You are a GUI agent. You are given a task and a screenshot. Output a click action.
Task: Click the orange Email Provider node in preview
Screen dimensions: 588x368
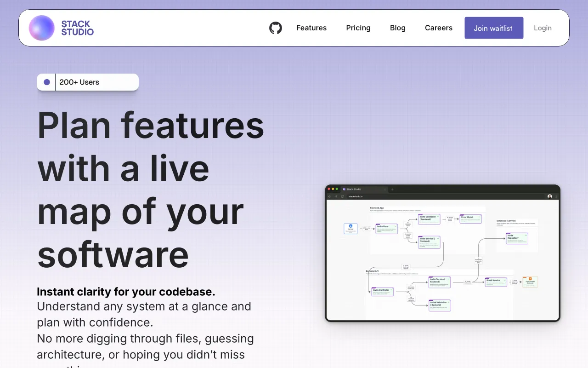[530, 282]
